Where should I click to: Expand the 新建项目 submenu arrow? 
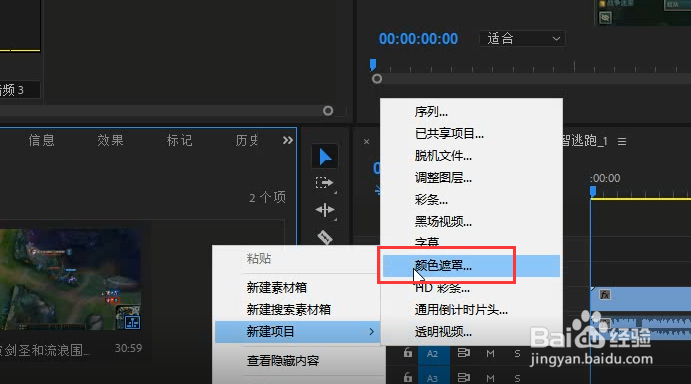click(372, 332)
